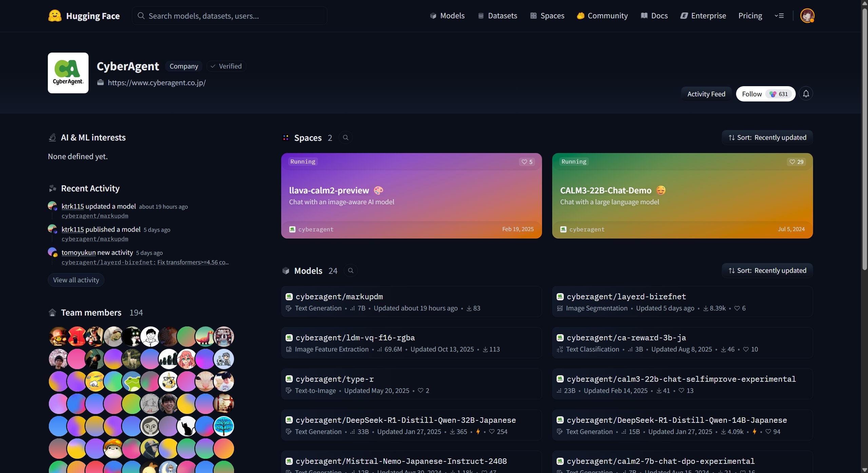Go to Enterprise in top navigation
The height and width of the screenshot is (473, 868).
(x=703, y=16)
